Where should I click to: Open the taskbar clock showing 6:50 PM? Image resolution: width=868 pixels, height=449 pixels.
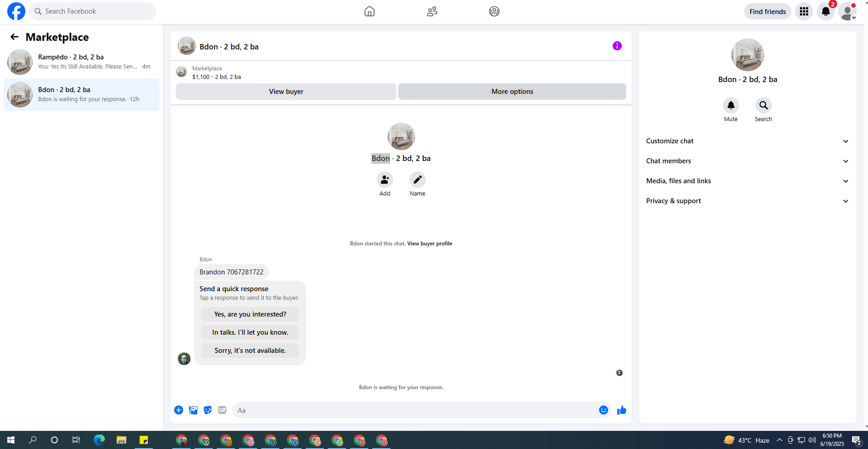(x=832, y=440)
